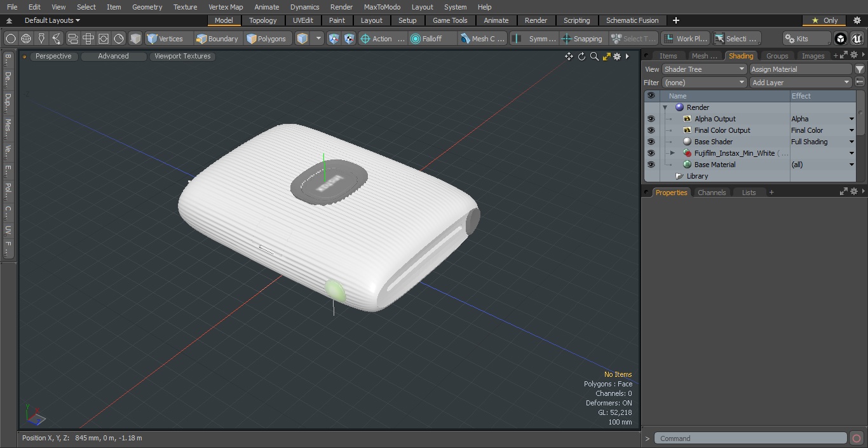The width and height of the screenshot is (868, 448).
Task: Open the top-right layout settings gear
Action: click(x=857, y=20)
